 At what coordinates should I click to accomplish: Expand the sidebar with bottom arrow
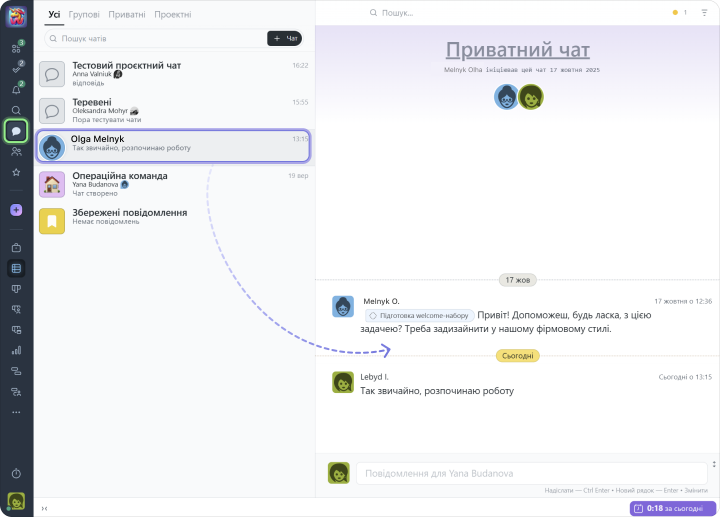tap(44, 509)
